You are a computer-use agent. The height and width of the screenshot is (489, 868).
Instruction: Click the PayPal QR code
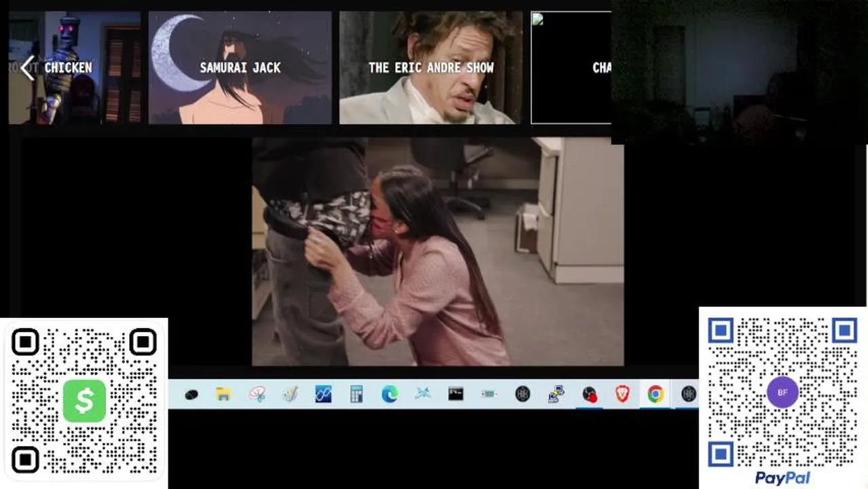click(782, 392)
